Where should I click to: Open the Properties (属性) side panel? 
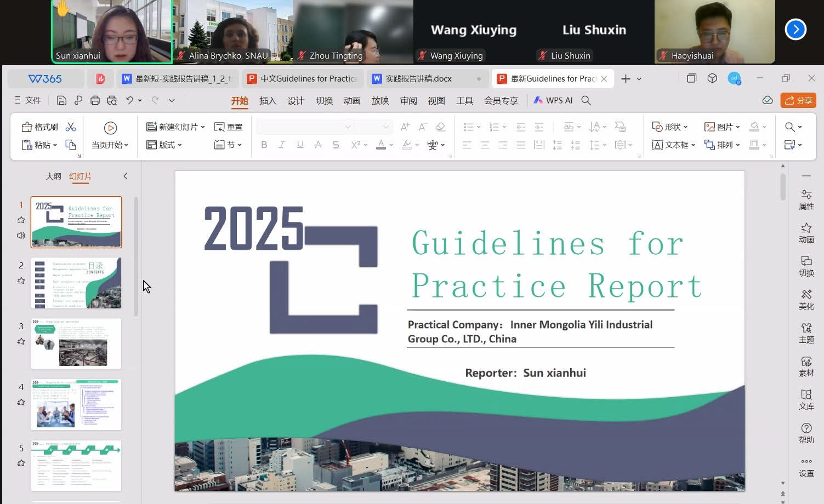[x=806, y=199]
